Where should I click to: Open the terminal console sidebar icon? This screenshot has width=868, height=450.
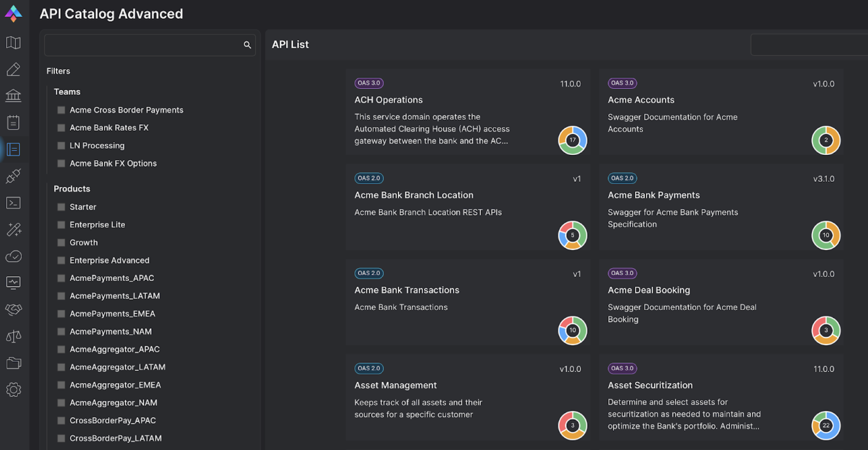pyautogui.click(x=13, y=203)
